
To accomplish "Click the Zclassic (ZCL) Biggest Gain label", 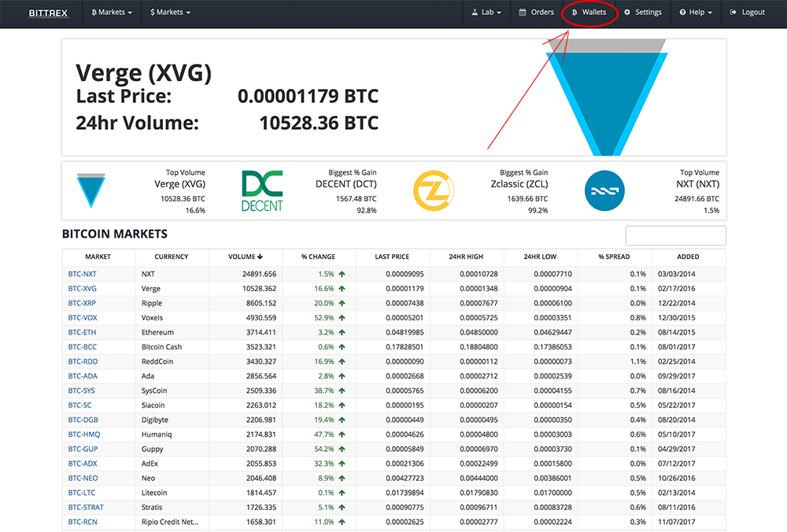I will (519, 184).
